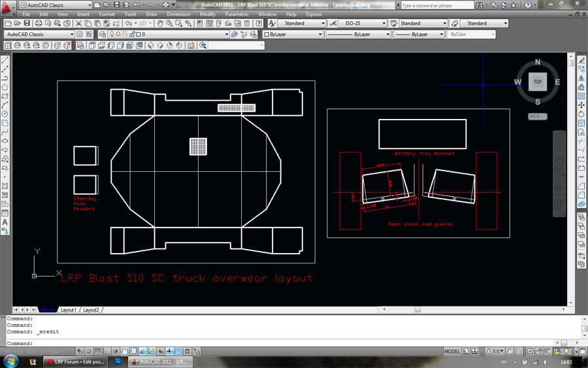Viewport: 588px width, 368px height.
Task: Click the Windows Start button
Action: [x=10, y=361]
